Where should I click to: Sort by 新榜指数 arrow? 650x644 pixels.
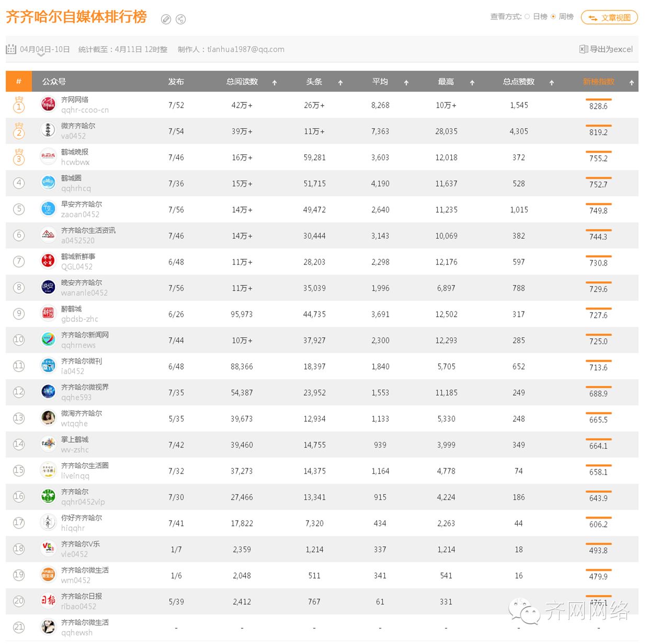click(632, 83)
